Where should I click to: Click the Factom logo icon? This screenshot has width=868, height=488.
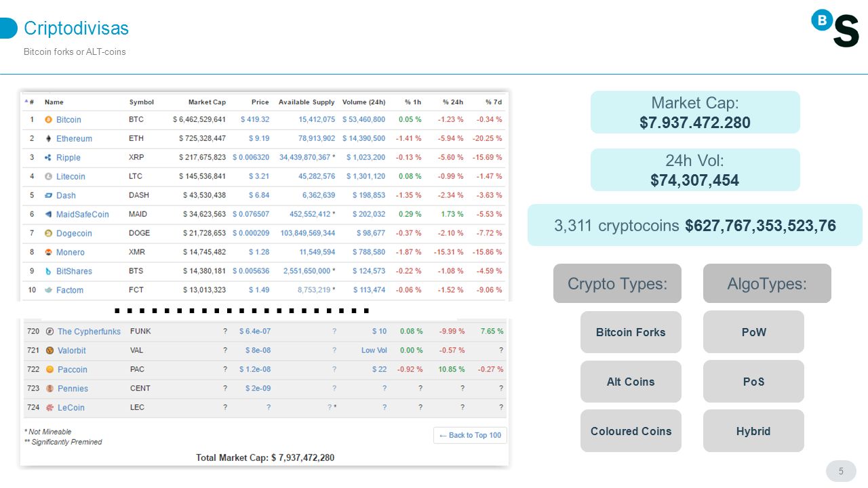(x=48, y=290)
